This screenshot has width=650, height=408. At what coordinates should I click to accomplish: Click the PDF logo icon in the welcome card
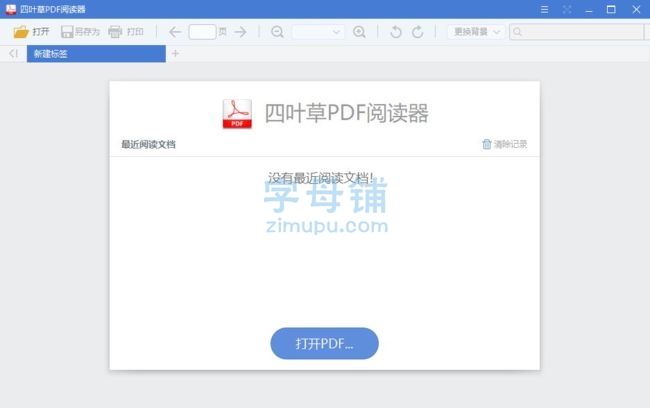(237, 114)
